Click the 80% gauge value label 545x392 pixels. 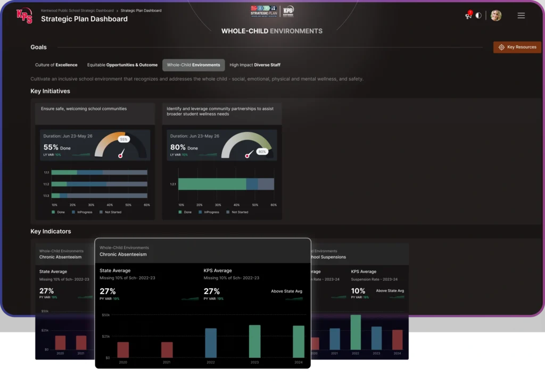(262, 152)
